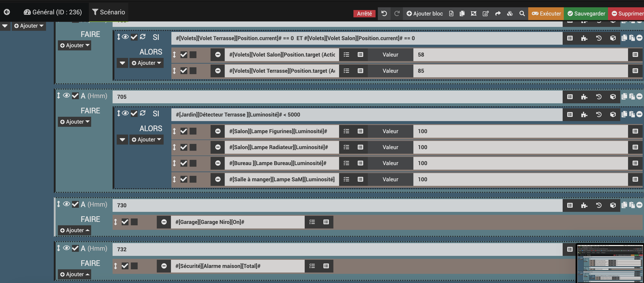Screen dimensions: 644x283
Task: Open options list for Lampe SaM action
Action: (346, 179)
